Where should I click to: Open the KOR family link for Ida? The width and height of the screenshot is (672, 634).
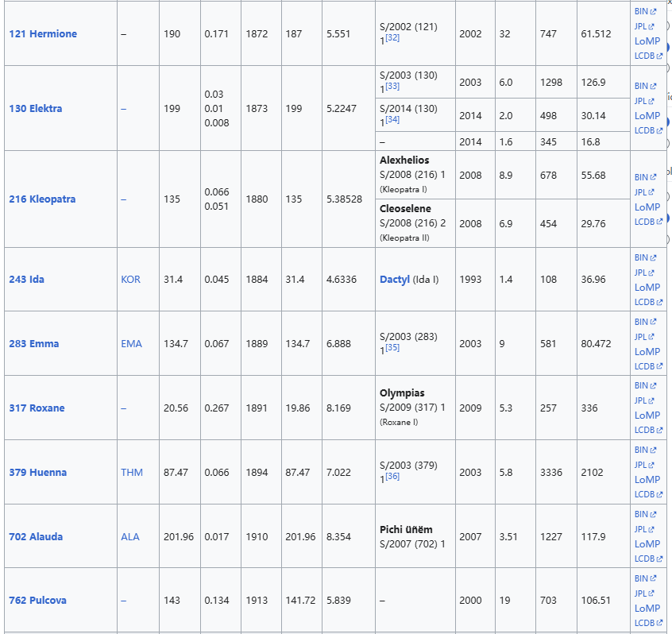point(130,280)
